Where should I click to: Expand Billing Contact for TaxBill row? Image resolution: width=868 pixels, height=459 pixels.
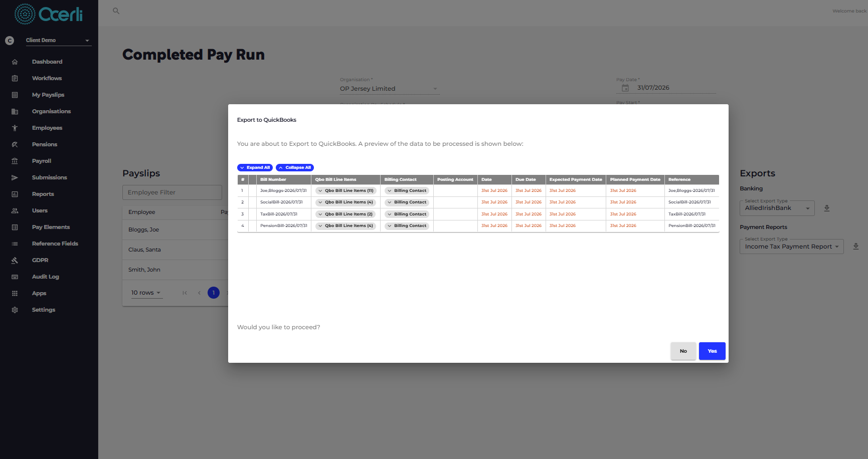pos(407,214)
